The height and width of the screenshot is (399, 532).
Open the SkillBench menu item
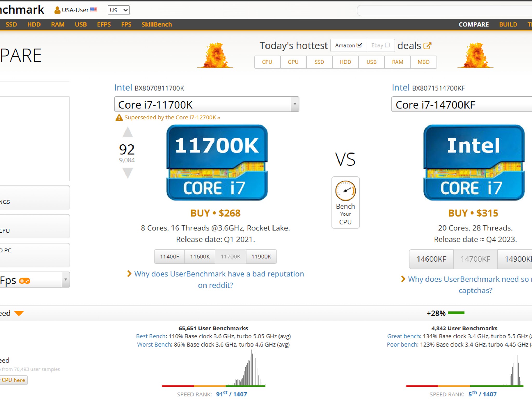[x=157, y=24]
